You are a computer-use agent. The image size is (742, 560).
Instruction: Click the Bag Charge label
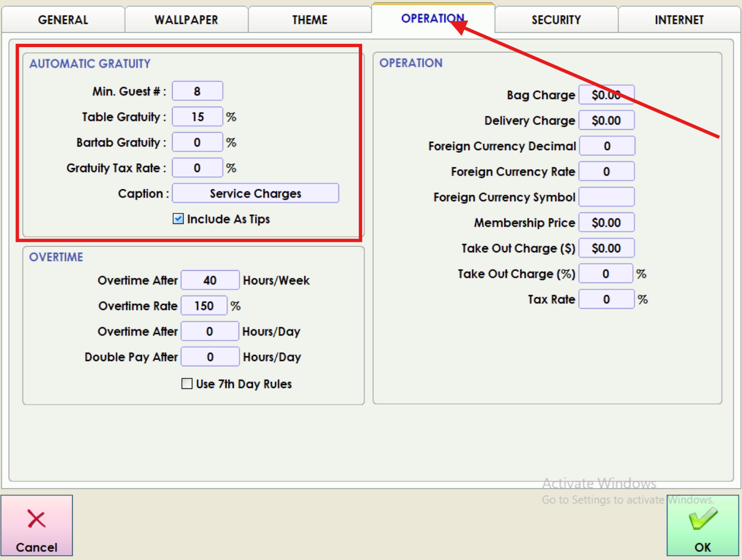541,95
